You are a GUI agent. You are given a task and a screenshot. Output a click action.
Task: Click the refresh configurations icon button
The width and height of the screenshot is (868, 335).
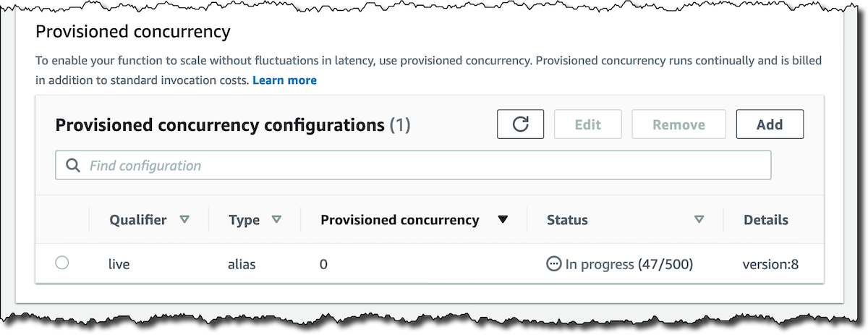point(520,124)
